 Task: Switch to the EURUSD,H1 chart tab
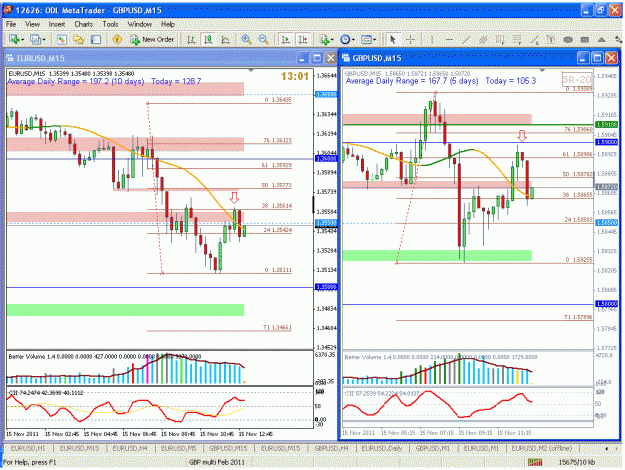(28, 448)
